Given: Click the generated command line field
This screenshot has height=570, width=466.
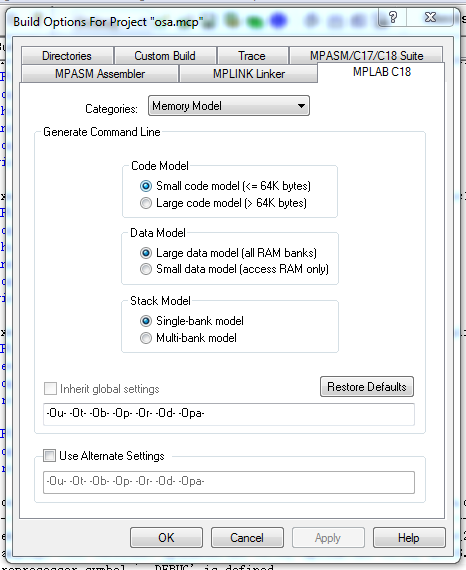Looking at the screenshot, I should tap(229, 414).
